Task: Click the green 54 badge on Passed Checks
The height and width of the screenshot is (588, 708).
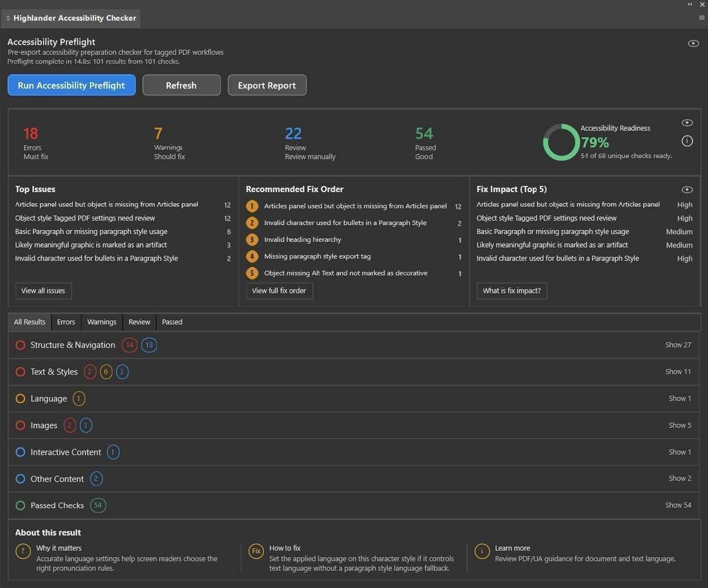Action: (x=98, y=505)
